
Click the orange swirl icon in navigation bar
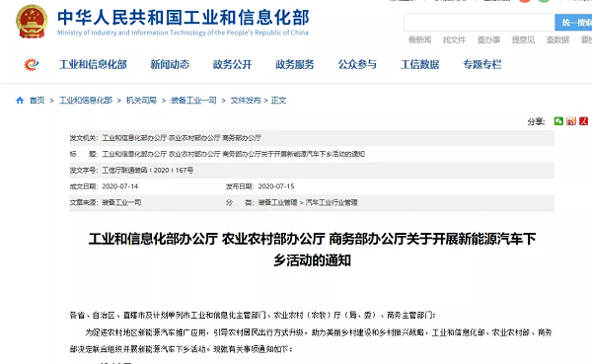coord(31,64)
